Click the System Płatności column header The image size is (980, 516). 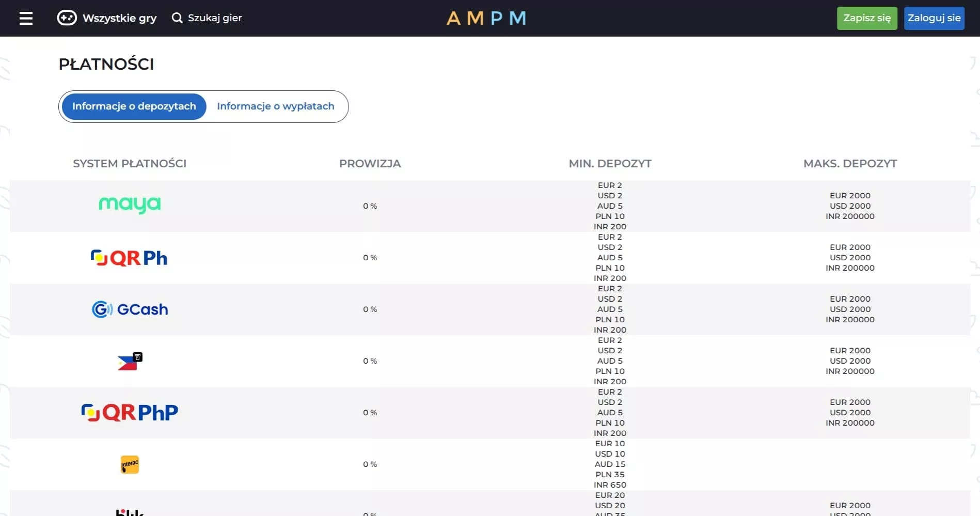(x=130, y=164)
